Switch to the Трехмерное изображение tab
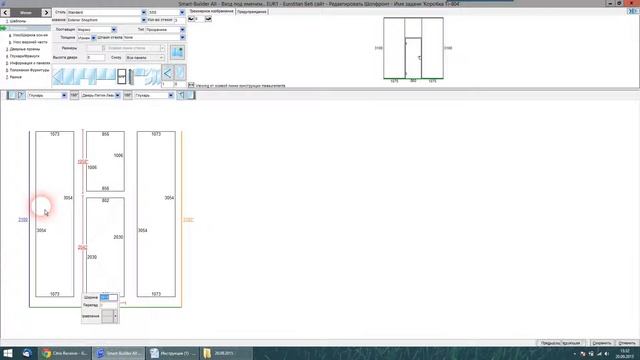 pos(211,11)
